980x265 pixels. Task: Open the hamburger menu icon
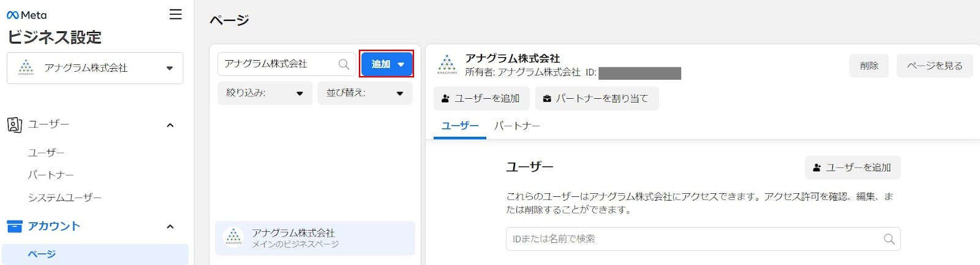[x=175, y=14]
